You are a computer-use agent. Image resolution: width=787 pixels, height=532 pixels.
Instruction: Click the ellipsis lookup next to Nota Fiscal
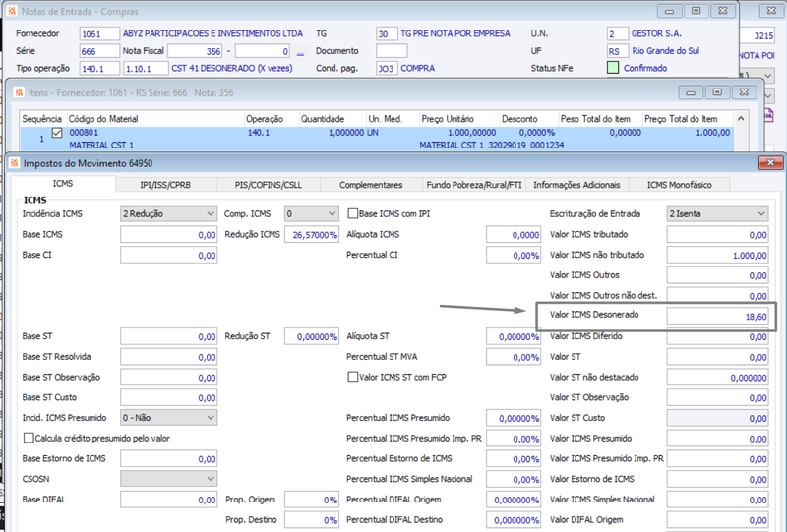301,52
